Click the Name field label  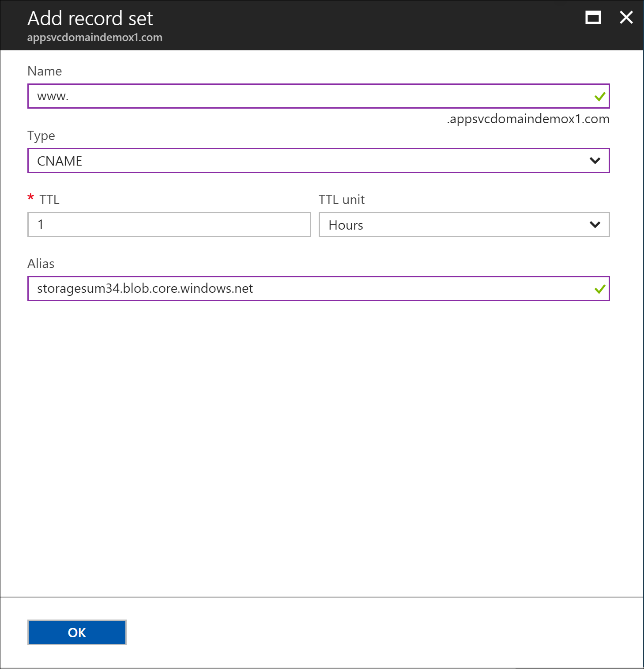[x=45, y=71]
